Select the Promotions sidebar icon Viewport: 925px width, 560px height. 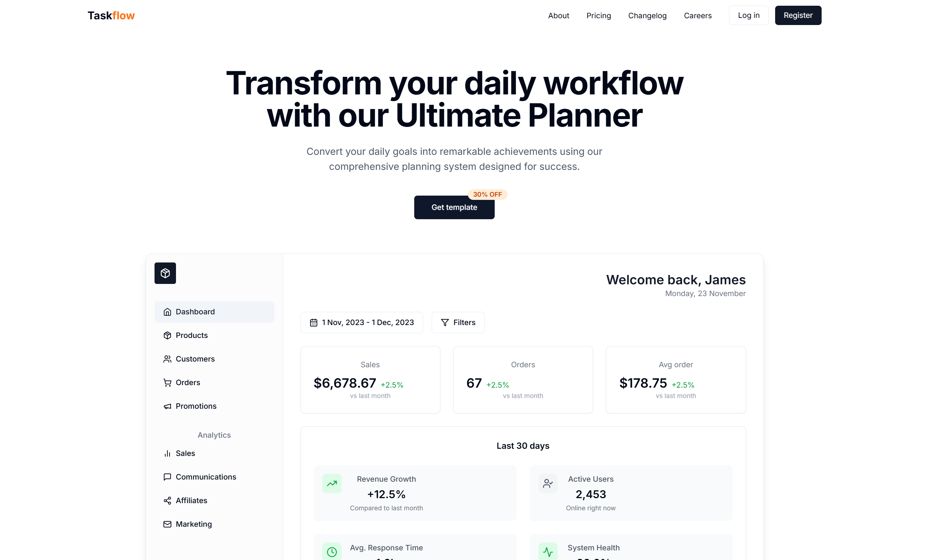click(x=167, y=406)
